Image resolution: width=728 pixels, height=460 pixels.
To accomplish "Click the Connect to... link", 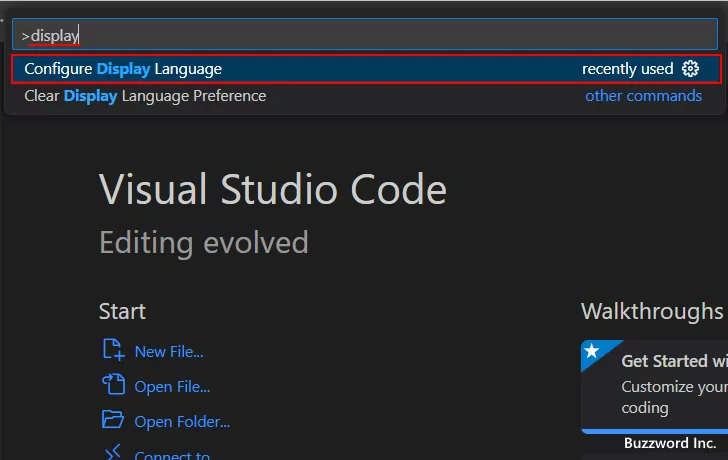I will tap(172, 455).
